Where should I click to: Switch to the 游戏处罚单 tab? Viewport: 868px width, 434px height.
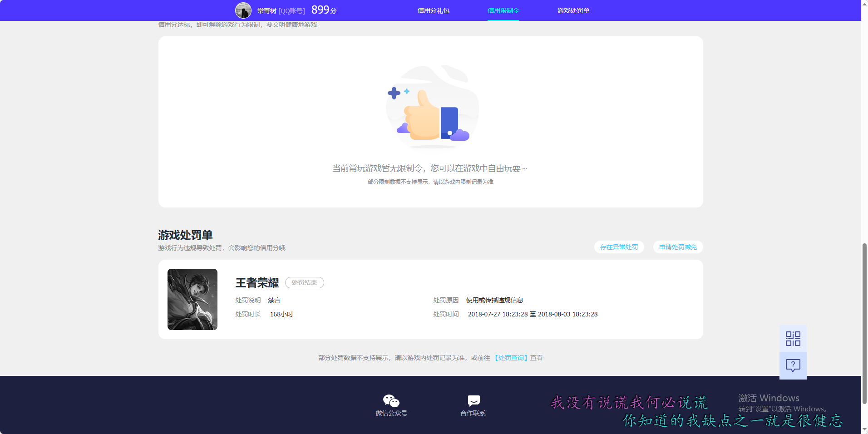[573, 10]
